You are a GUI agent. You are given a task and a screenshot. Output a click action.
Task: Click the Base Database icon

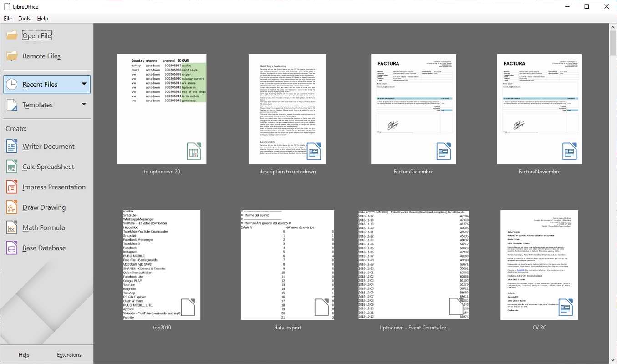point(12,248)
